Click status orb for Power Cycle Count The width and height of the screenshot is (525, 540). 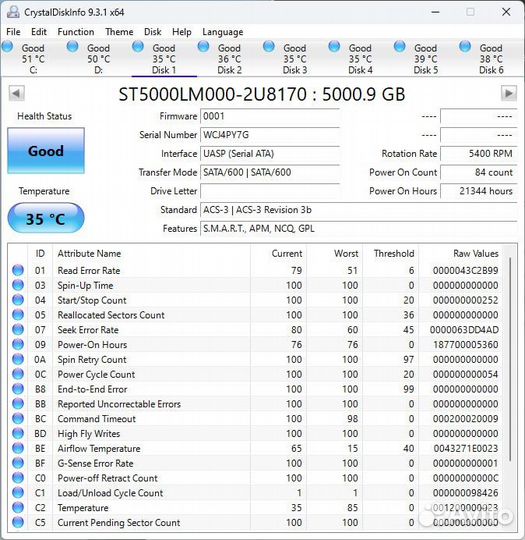click(x=18, y=374)
